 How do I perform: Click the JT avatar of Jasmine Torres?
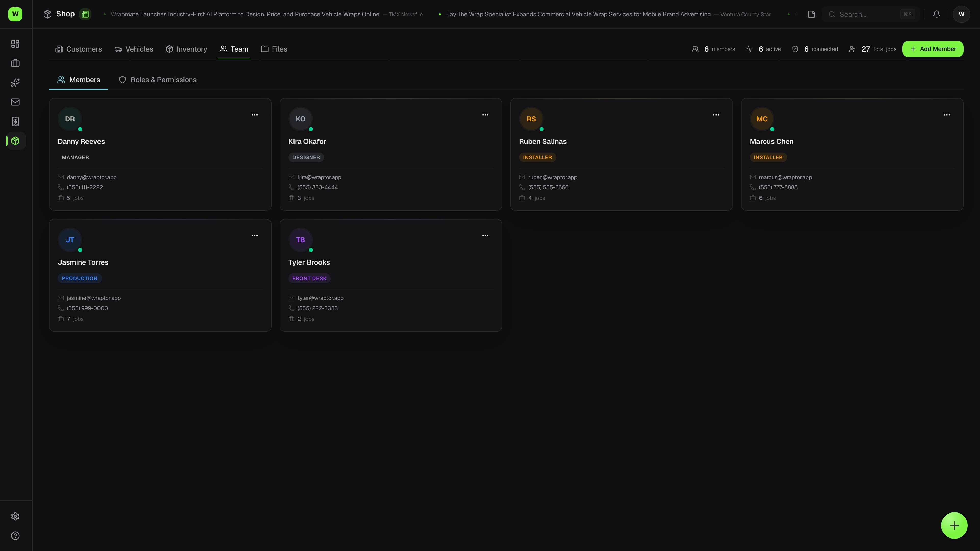click(70, 240)
